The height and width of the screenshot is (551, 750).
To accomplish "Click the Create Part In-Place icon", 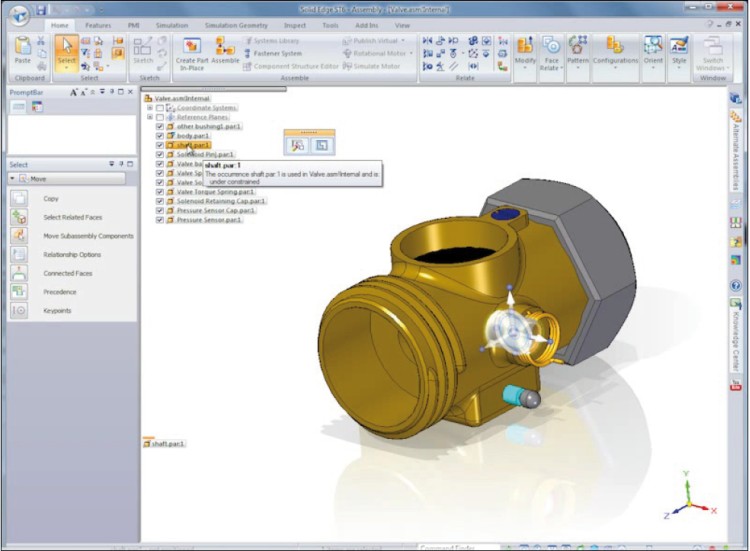I will pos(192,49).
